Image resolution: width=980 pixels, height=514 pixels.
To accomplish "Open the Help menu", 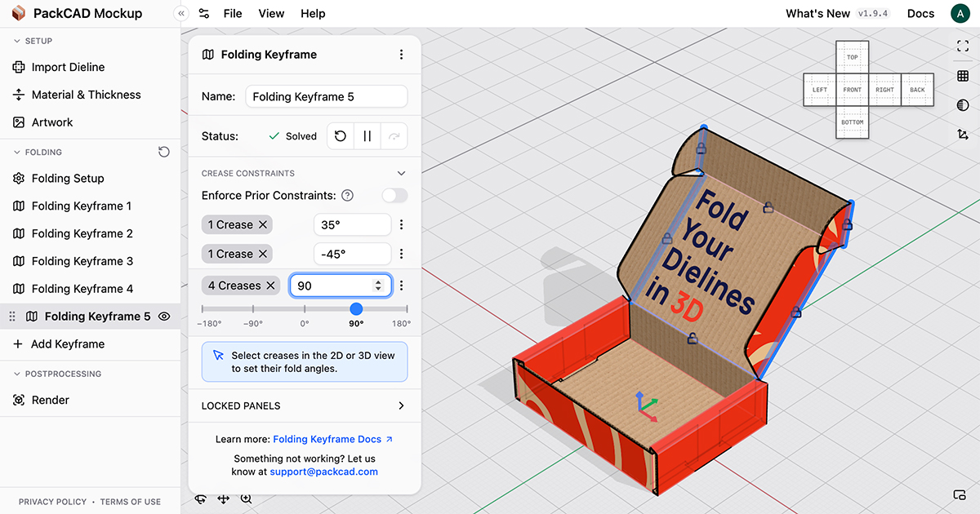I will (313, 13).
